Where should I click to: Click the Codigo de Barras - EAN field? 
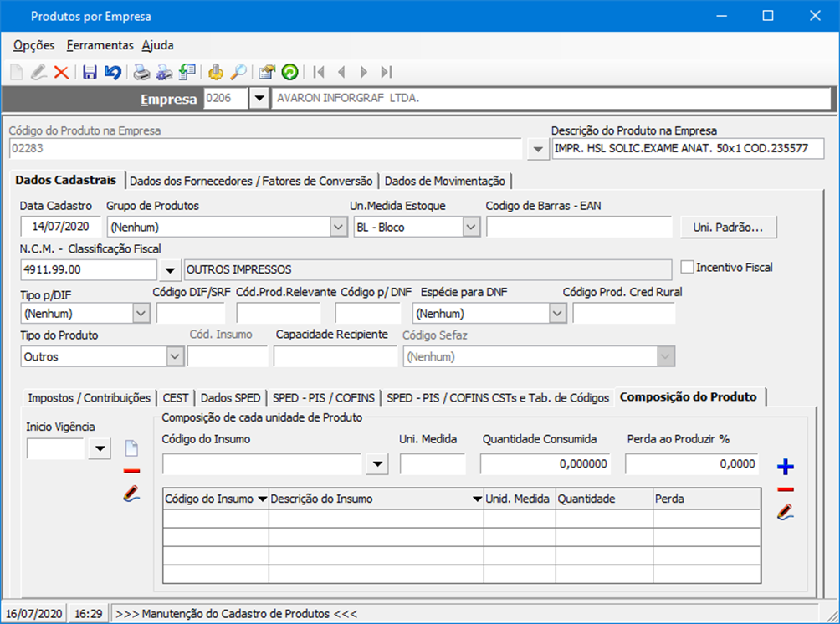[579, 228]
